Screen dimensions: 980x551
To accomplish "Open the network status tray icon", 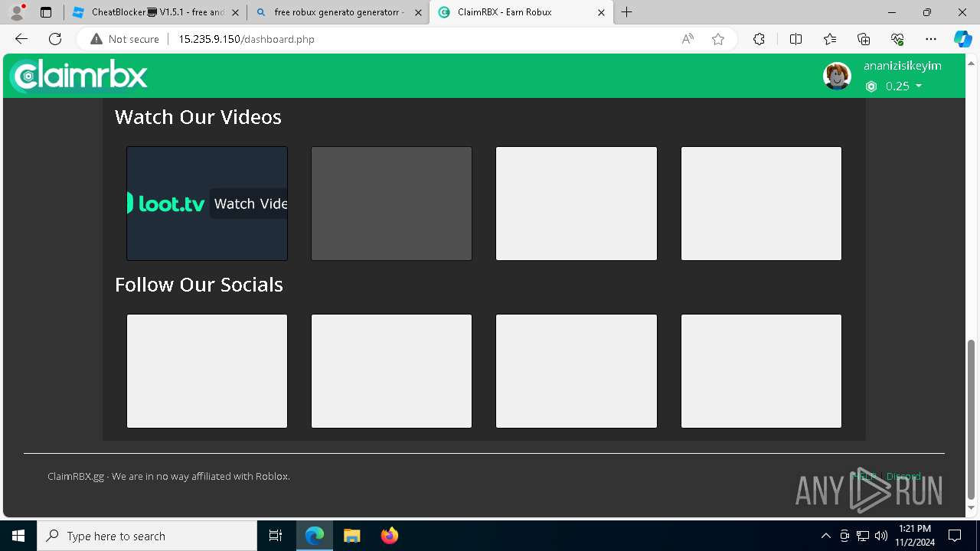I will click(x=863, y=536).
